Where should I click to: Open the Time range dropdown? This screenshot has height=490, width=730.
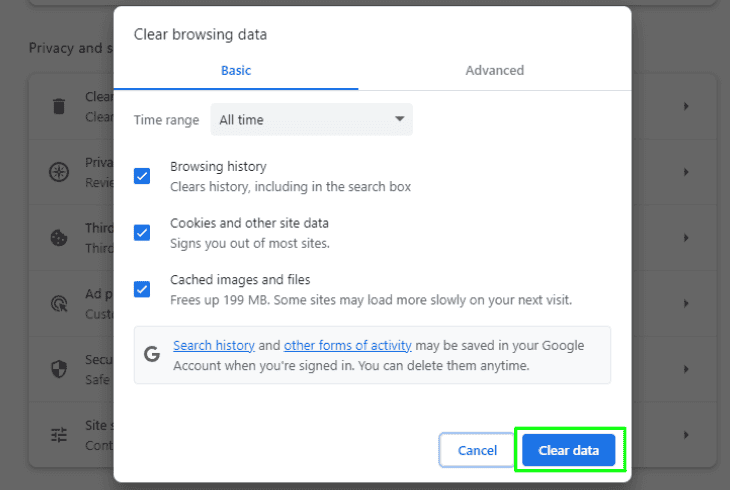(311, 120)
